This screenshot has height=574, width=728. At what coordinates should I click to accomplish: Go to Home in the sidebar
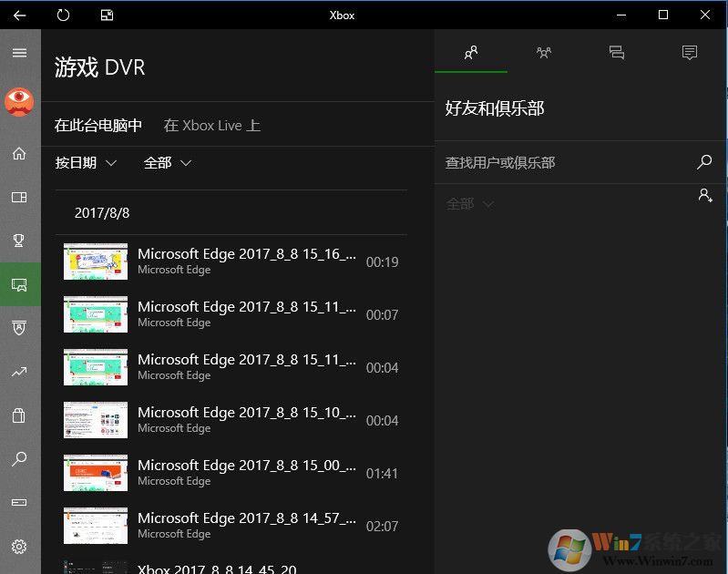click(19, 153)
